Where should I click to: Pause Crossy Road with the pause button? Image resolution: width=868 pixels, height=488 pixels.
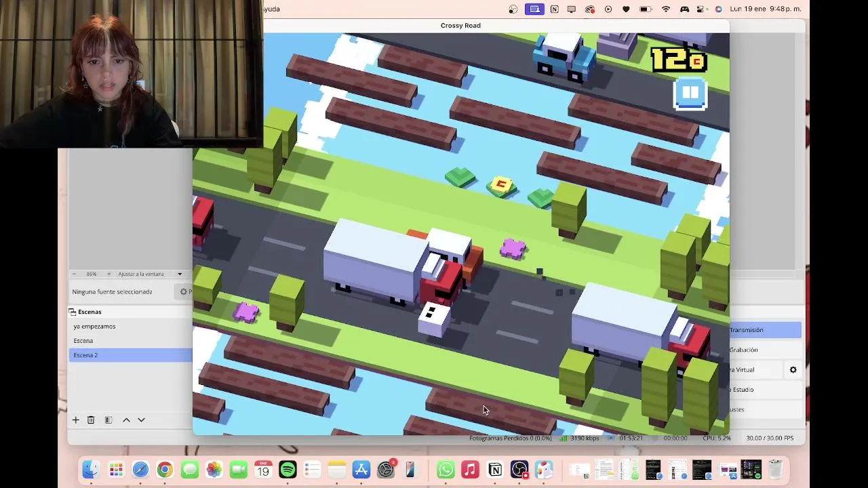point(690,94)
